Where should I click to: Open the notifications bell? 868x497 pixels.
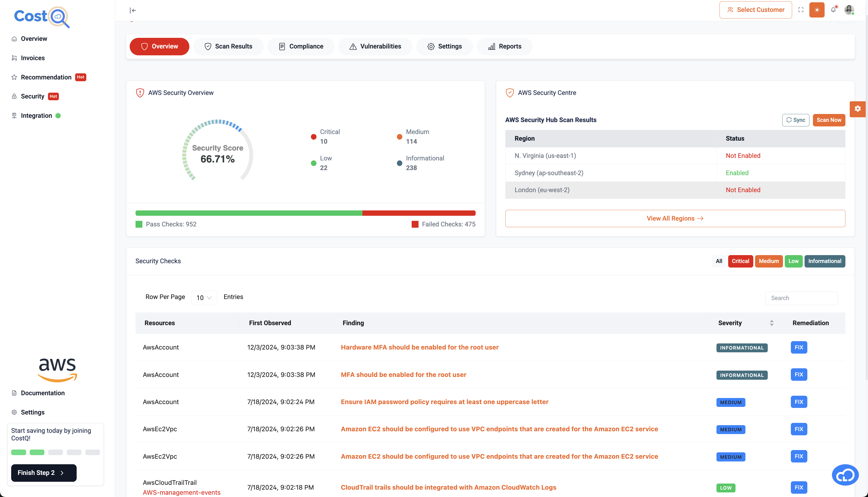click(833, 10)
